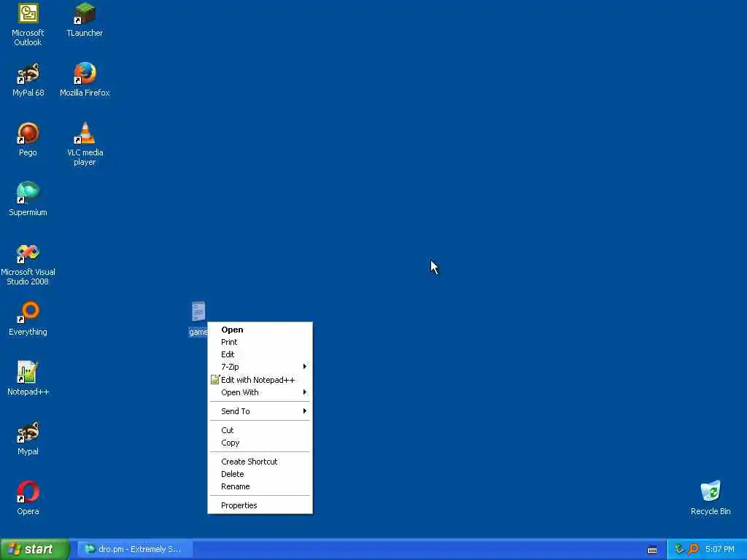Select the Recycle Bin icon
Screen dimensions: 747x560
pyautogui.click(x=711, y=499)
